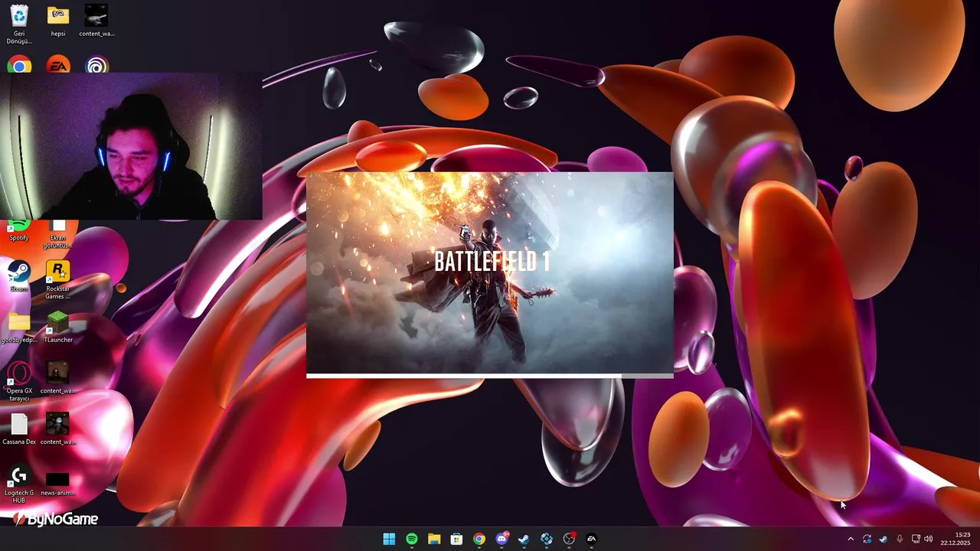Click the sync arrows tray icon
The image size is (980, 551).
(x=867, y=539)
